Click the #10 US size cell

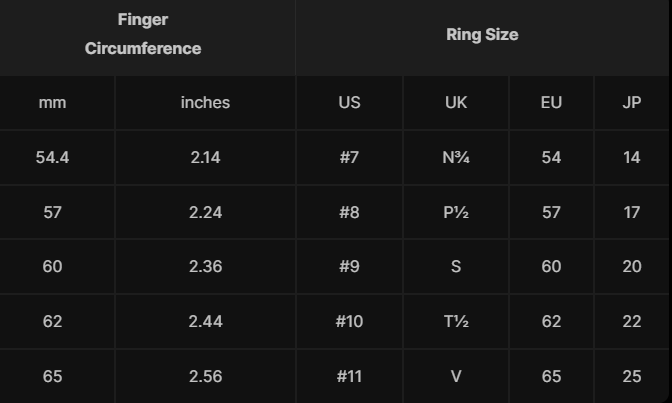tap(349, 321)
